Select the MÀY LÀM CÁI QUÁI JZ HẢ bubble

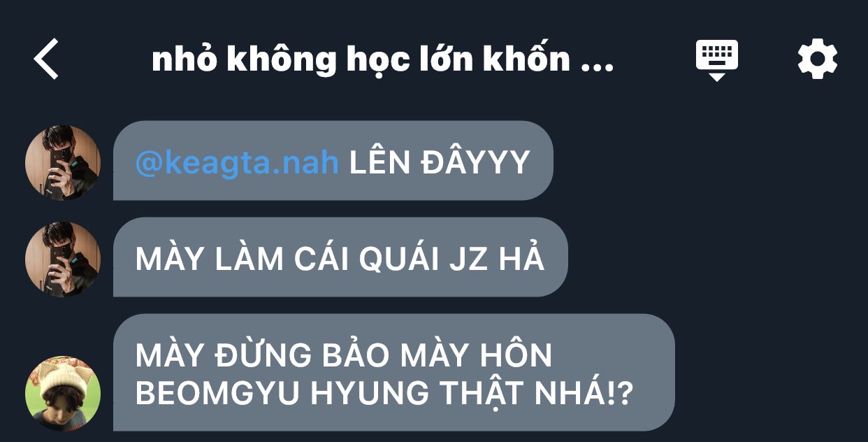[340, 257]
